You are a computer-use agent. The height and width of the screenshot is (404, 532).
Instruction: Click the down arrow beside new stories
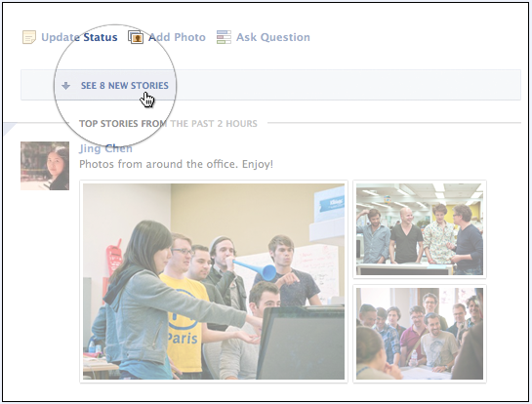[x=65, y=86]
